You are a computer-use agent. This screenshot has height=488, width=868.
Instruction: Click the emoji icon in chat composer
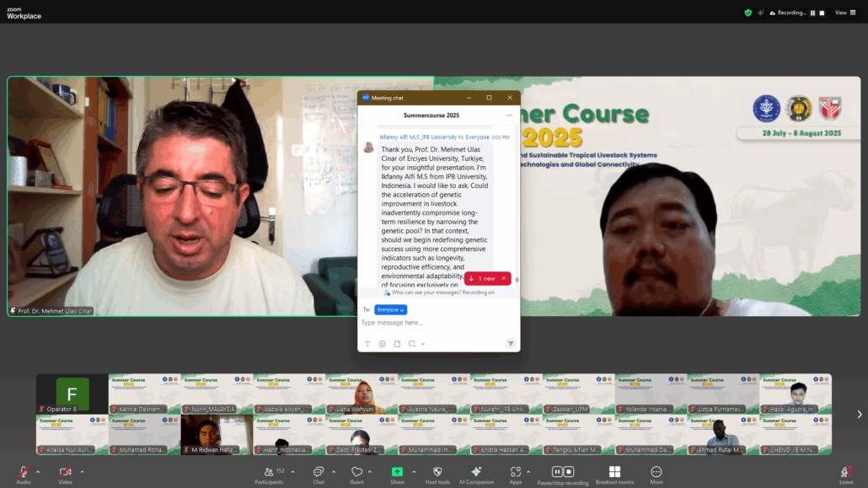[382, 344]
